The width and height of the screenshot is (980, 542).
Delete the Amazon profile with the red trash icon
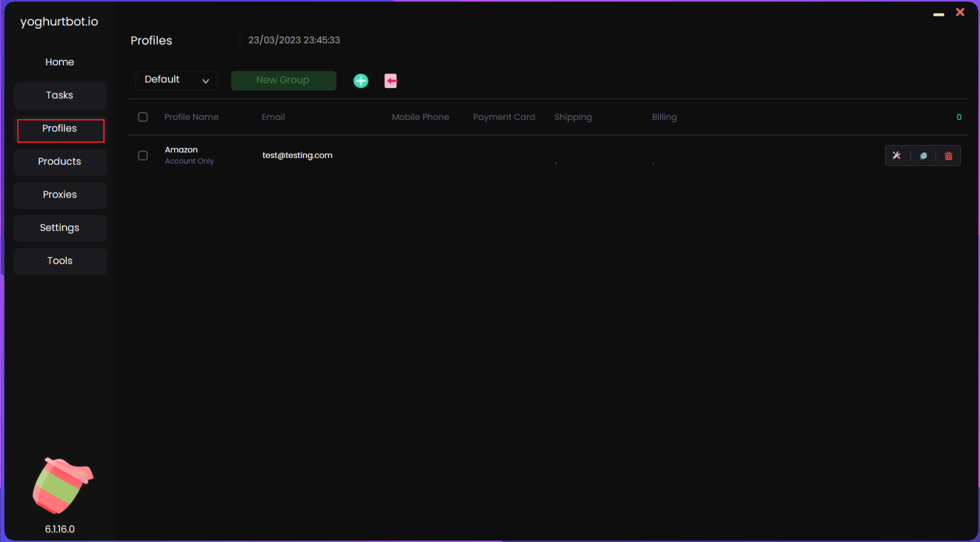tap(948, 156)
